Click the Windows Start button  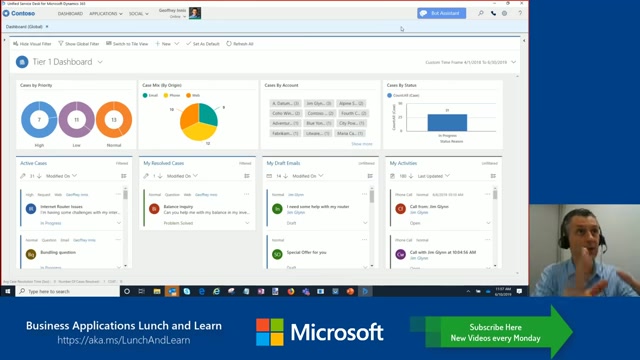click(x=7, y=291)
